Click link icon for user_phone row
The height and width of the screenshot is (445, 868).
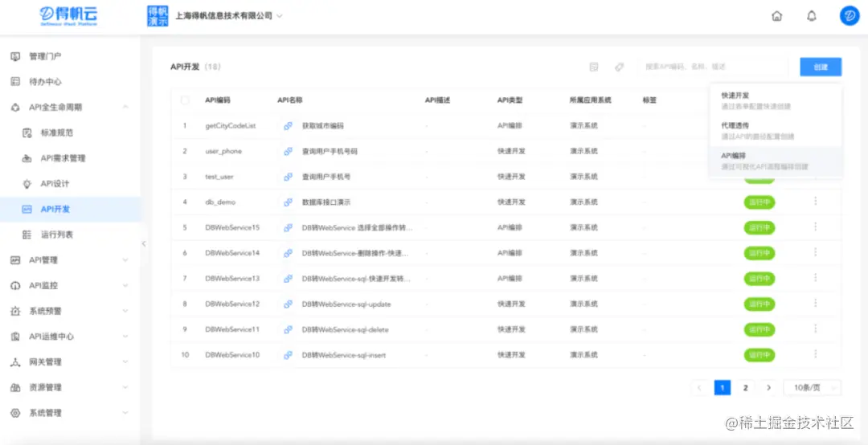coord(288,151)
